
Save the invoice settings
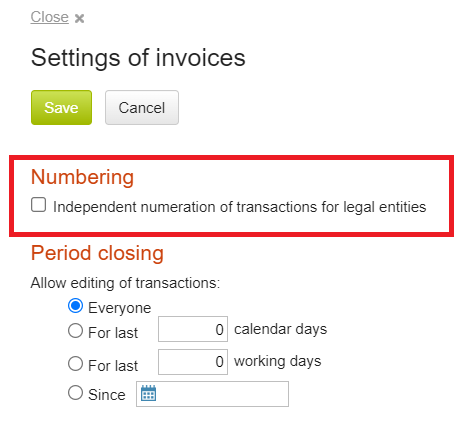point(61,107)
